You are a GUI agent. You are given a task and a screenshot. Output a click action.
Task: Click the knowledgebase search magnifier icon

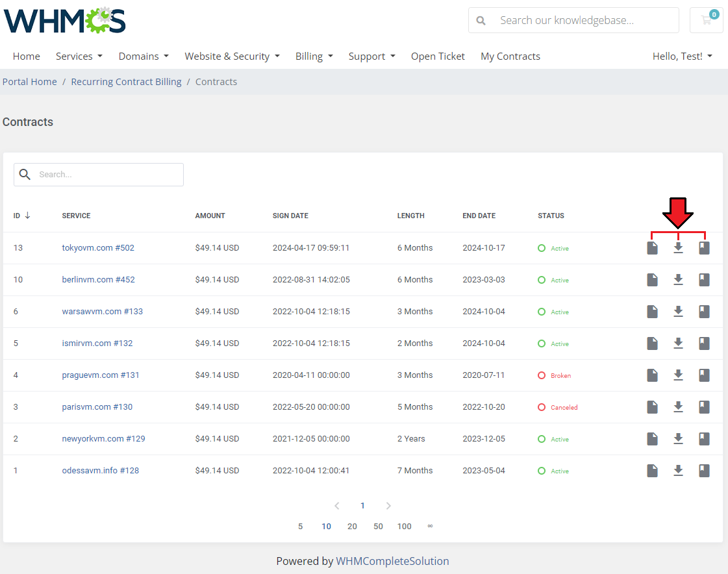[x=481, y=20]
